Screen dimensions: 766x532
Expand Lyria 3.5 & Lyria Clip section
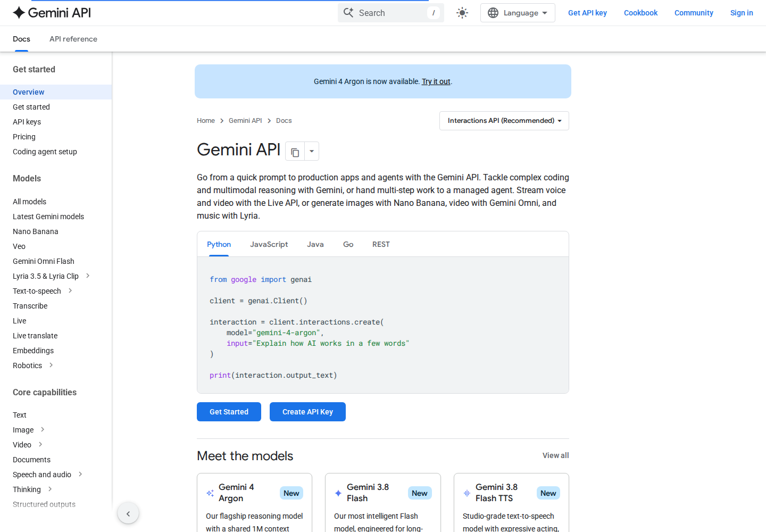point(88,276)
